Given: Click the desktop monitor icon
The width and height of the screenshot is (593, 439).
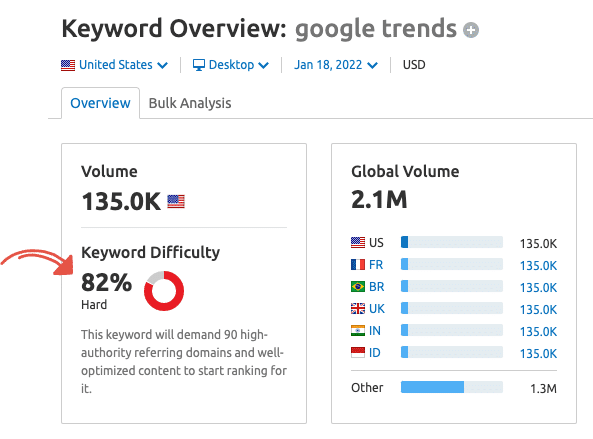Looking at the screenshot, I should (199, 65).
